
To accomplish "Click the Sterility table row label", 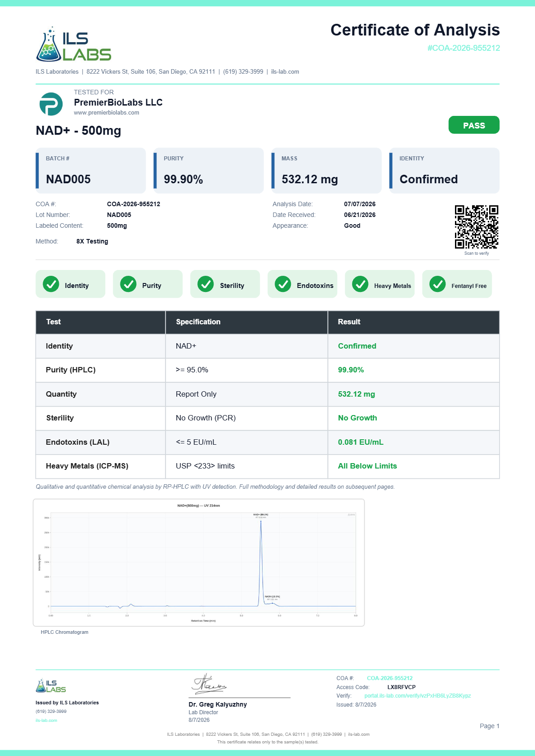I will [60, 418].
